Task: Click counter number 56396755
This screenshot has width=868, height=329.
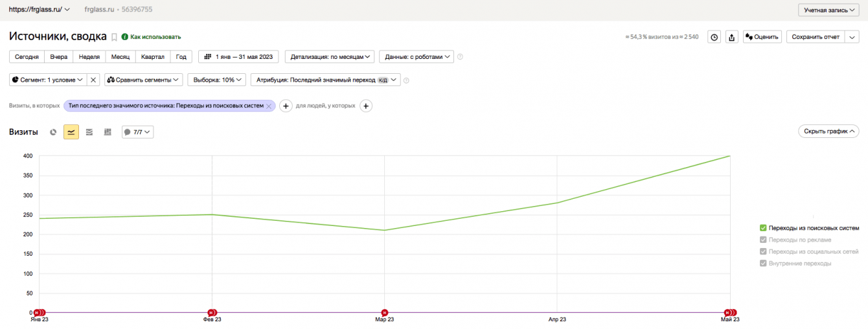Action: pos(137,10)
